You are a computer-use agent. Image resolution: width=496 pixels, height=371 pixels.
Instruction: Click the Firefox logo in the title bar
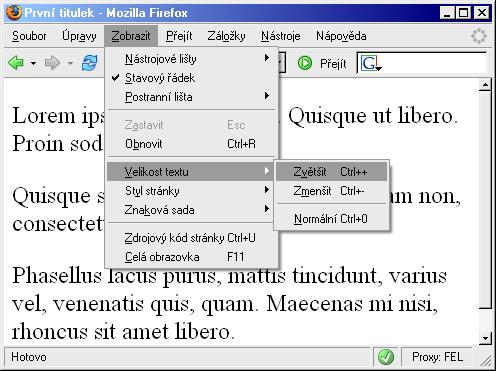14,13
